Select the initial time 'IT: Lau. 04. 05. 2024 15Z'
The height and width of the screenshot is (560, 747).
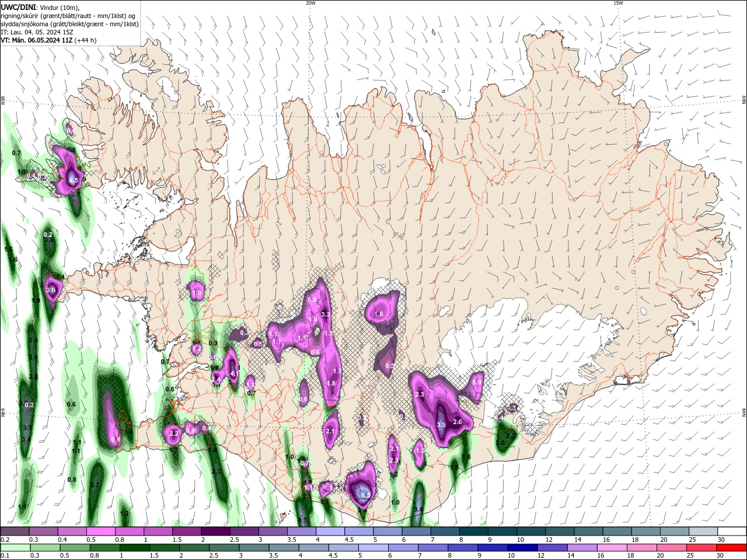click(37, 32)
